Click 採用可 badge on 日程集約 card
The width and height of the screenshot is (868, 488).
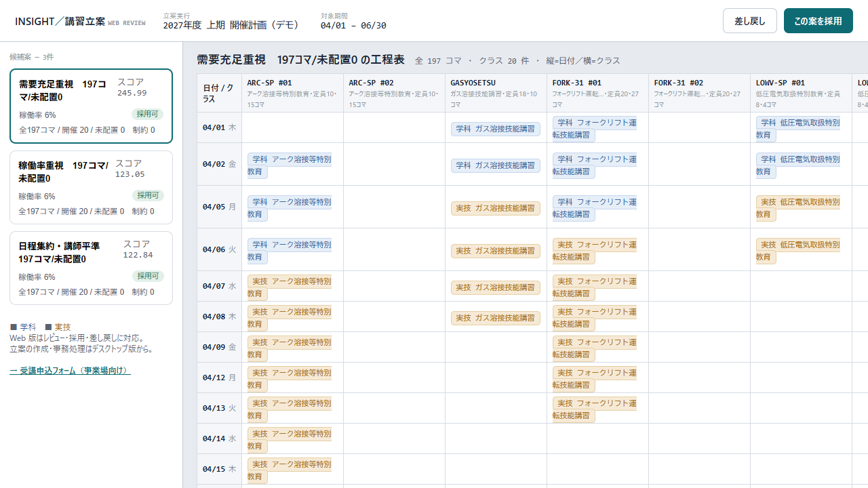[x=148, y=276]
